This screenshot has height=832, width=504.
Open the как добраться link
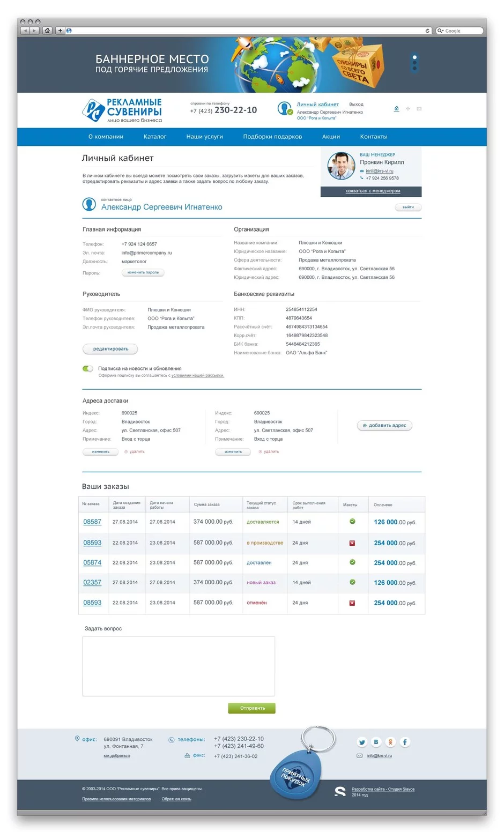(116, 756)
